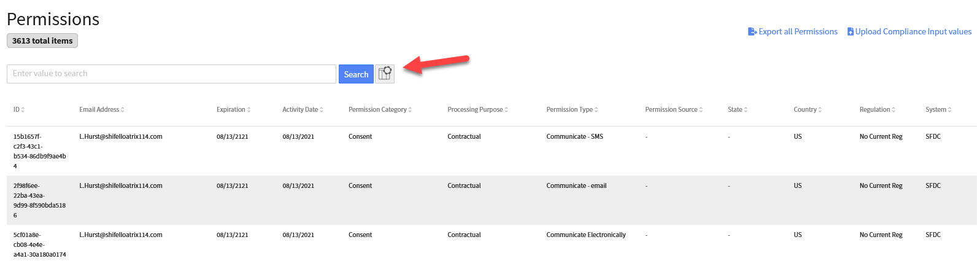Sort the Permission Type column

572,110
